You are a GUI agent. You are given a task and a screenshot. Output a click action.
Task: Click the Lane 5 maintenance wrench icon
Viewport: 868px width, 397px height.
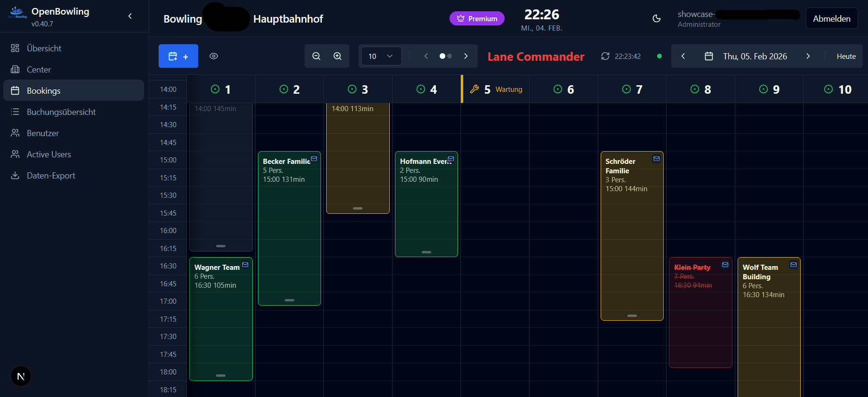tap(474, 89)
